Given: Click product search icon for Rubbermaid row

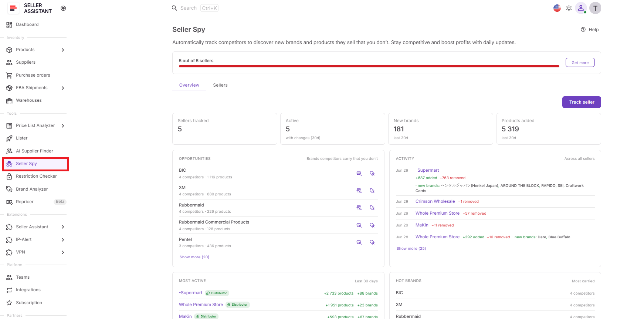Looking at the screenshot, I should [359, 208].
